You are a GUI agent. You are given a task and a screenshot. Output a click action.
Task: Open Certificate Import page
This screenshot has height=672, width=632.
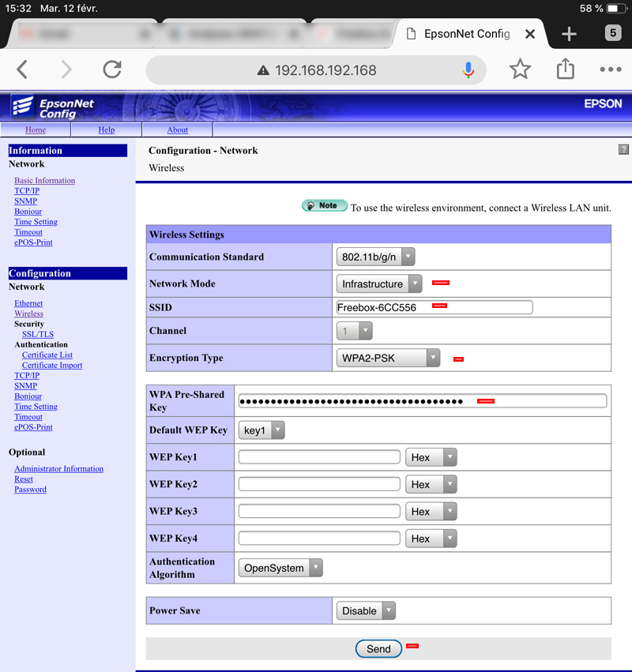pyautogui.click(x=52, y=365)
